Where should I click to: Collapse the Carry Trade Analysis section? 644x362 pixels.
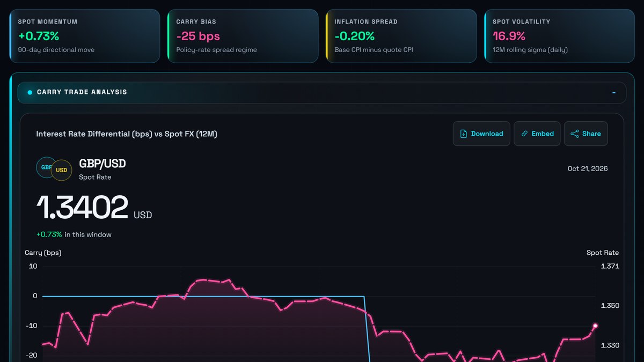(x=614, y=92)
